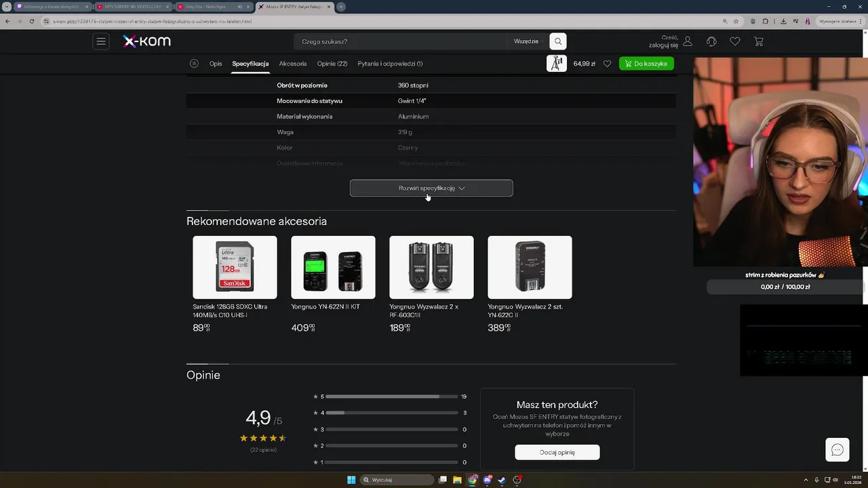Open Discord from the taskbar

[x=488, y=480]
